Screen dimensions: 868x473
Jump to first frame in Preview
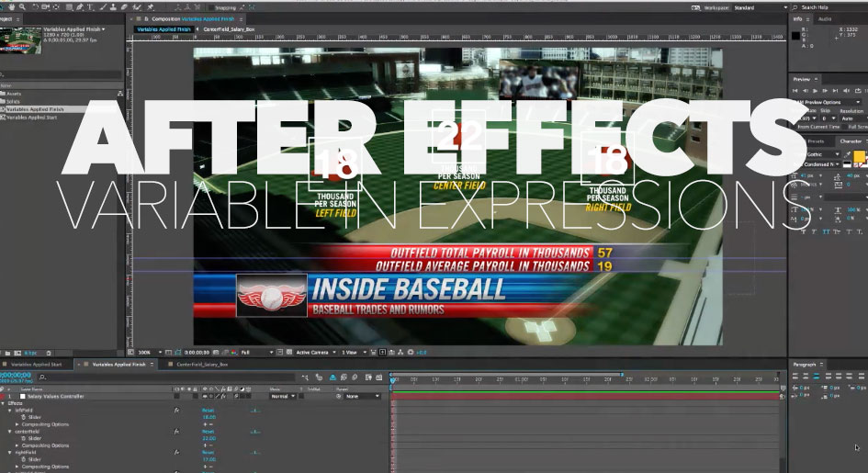(795, 91)
